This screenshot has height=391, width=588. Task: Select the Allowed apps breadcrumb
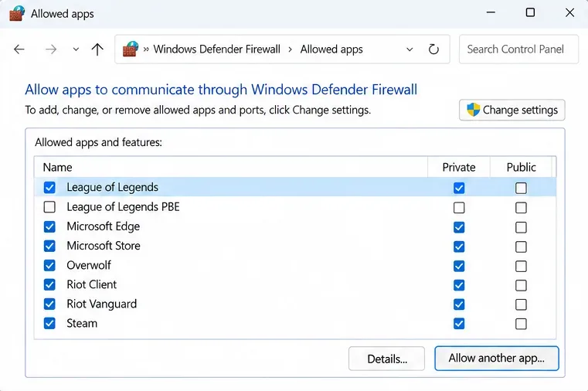(331, 49)
